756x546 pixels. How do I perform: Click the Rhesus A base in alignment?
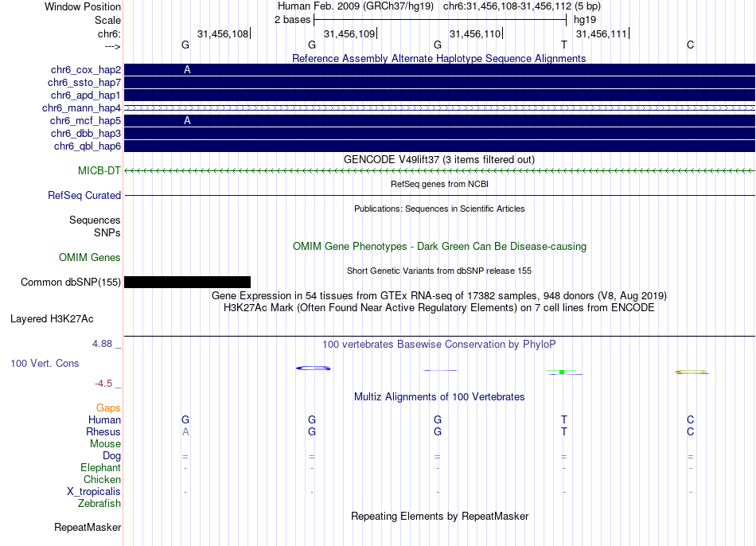(185, 432)
